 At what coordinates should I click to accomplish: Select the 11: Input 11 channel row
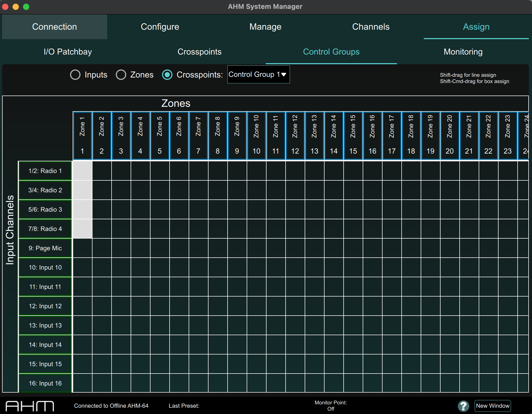click(45, 287)
